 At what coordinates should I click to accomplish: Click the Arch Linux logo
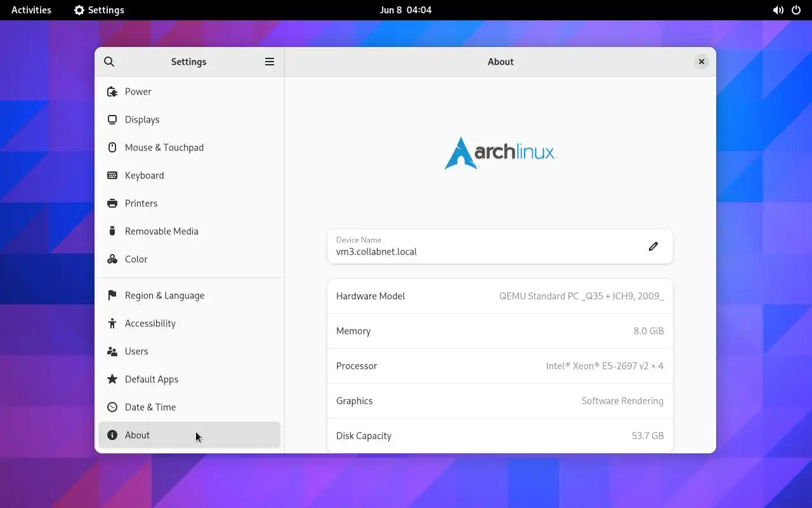pos(501,152)
